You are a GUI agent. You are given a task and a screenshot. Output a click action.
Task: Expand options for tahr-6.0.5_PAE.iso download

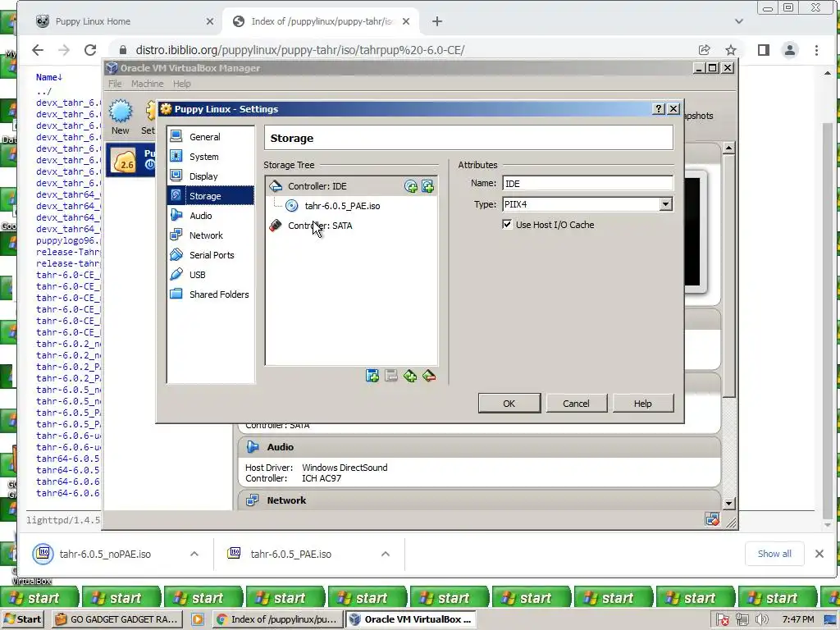point(386,554)
